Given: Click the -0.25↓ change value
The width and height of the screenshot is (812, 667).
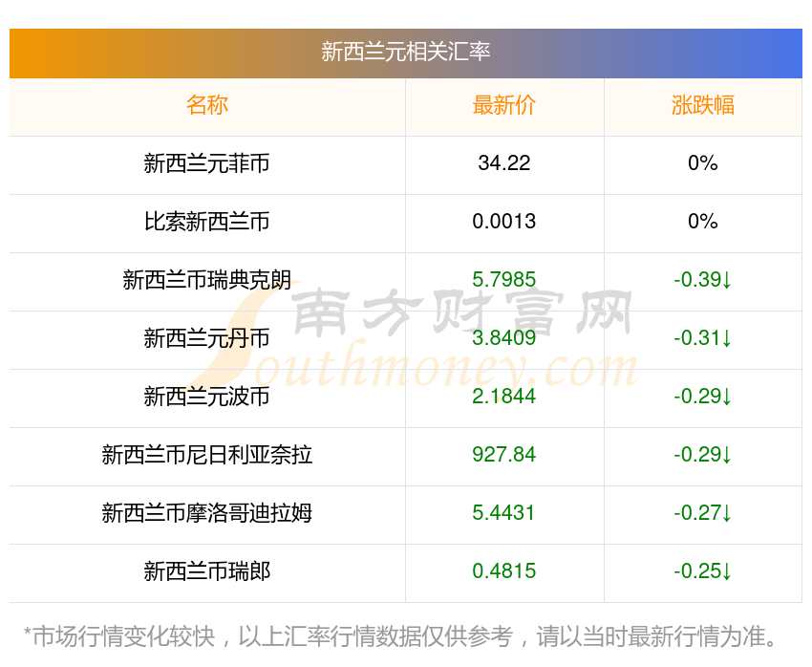Looking at the screenshot, I should click(703, 571).
